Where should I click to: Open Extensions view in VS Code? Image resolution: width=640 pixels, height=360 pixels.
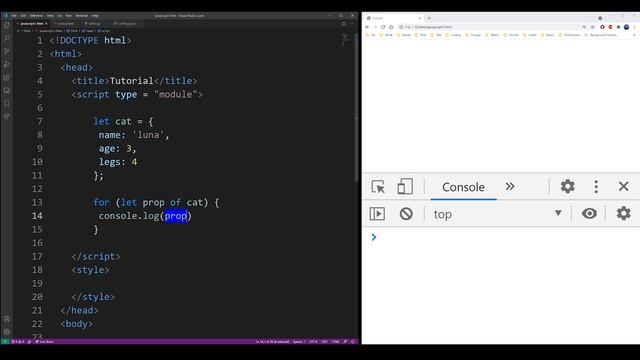7,78
